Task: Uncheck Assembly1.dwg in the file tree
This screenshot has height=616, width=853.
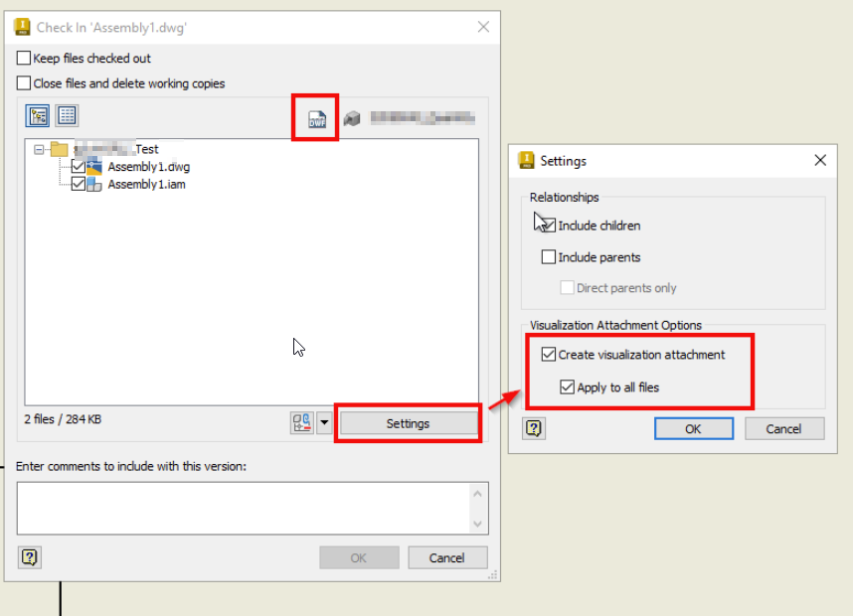Action: (78, 166)
